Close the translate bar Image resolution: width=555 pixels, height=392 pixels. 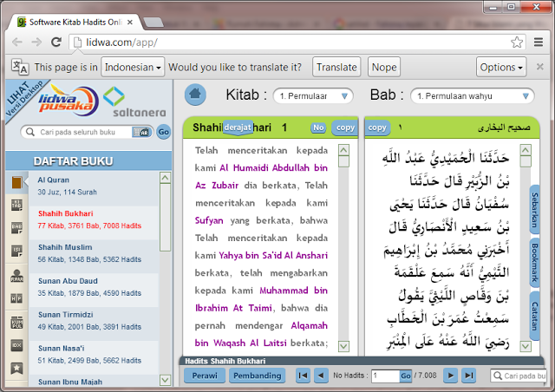(539, 67)
